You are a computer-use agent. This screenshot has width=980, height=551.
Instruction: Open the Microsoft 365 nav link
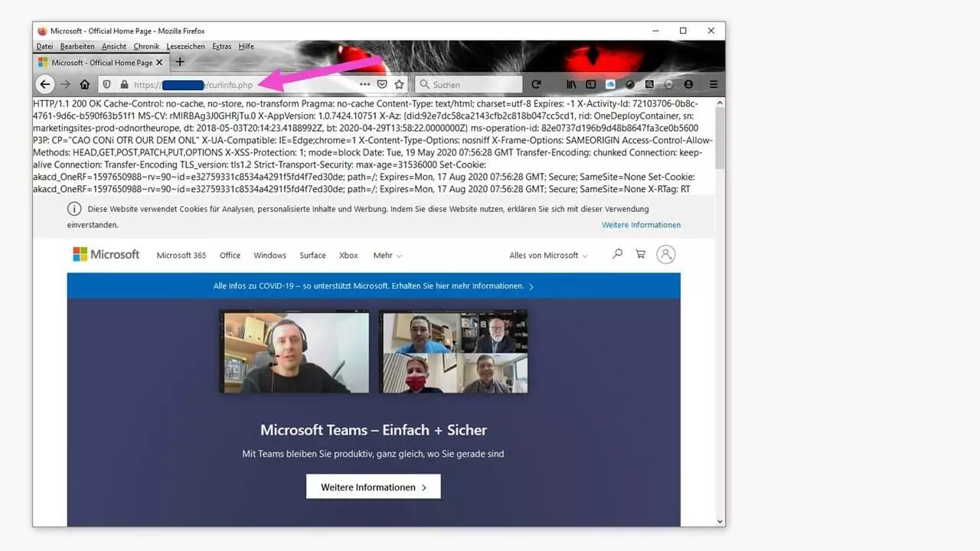[181, 256]
